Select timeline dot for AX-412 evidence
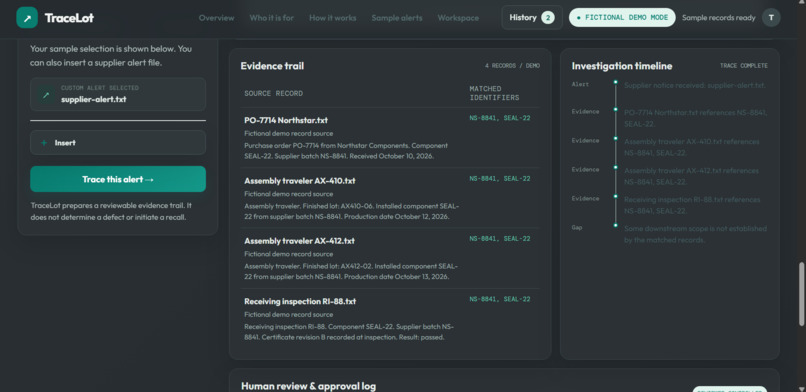Screen dimensions: 806x392 point(615,167)
